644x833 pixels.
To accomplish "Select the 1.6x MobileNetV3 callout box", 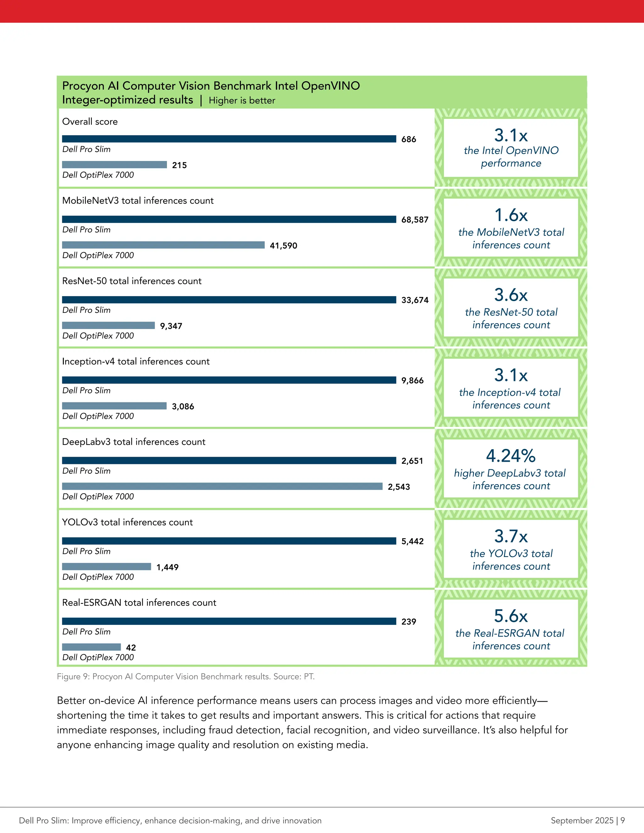I will [511, 228].
